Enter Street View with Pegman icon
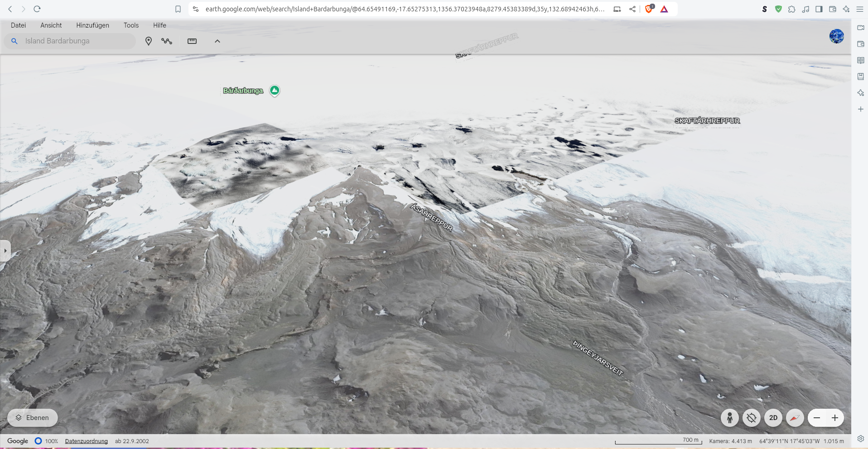The height and width of the screenshot is (449, 868). (730, 418)
